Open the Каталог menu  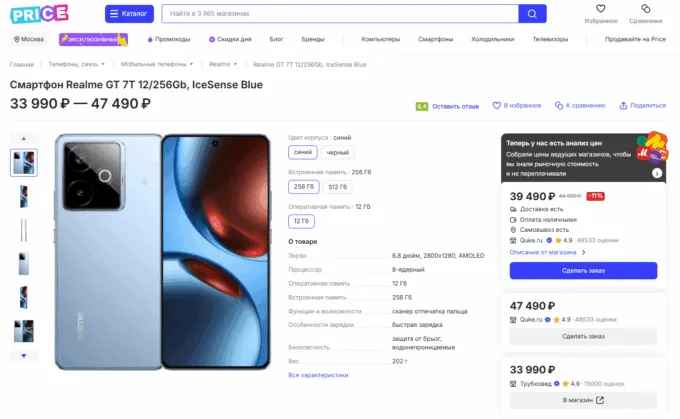(x=129, y=13)
